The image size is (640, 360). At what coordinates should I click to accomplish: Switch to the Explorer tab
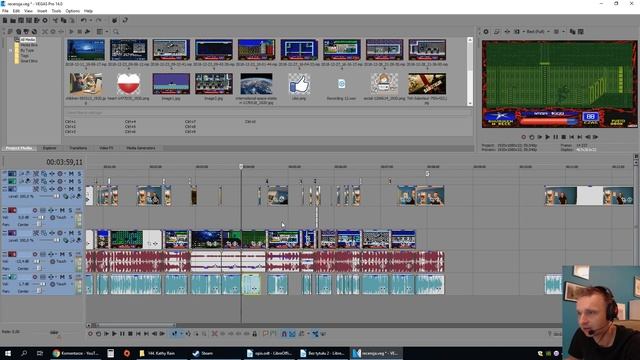(49, 148)
